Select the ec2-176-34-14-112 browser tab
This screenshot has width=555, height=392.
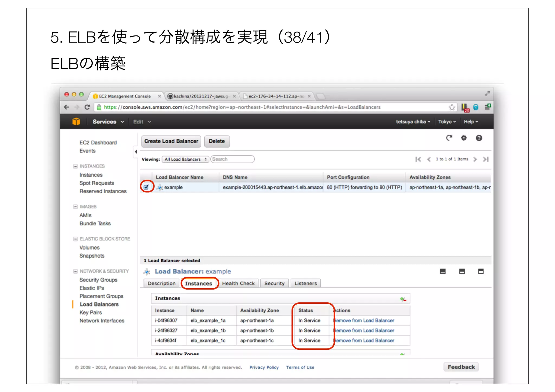click(276, 96)
